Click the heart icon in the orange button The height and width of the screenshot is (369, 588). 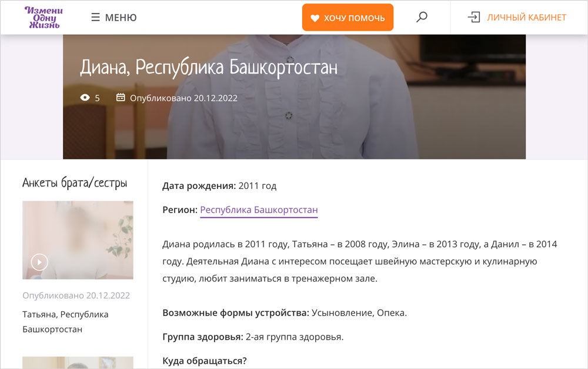click(315, 18)
